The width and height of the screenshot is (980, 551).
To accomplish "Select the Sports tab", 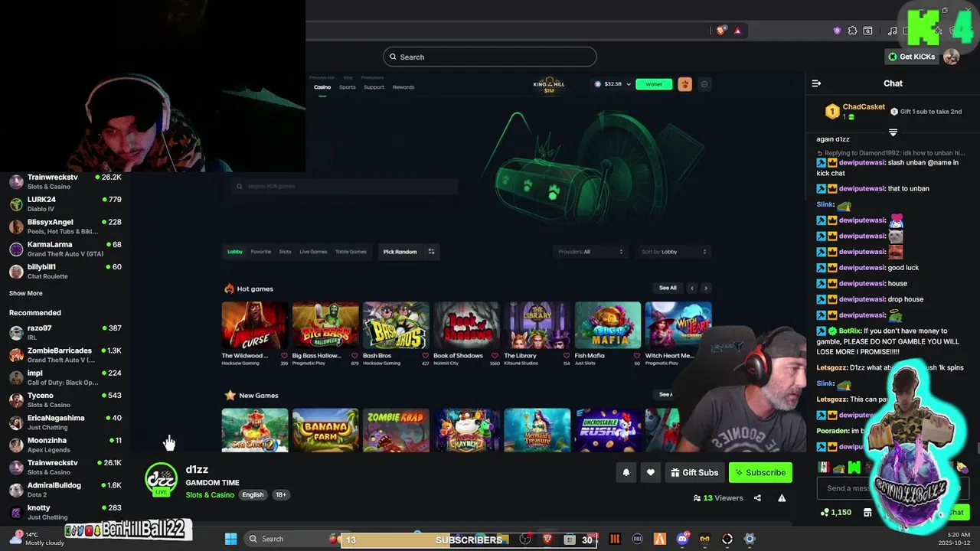I will pyautogui.click(x=348, y=87).
